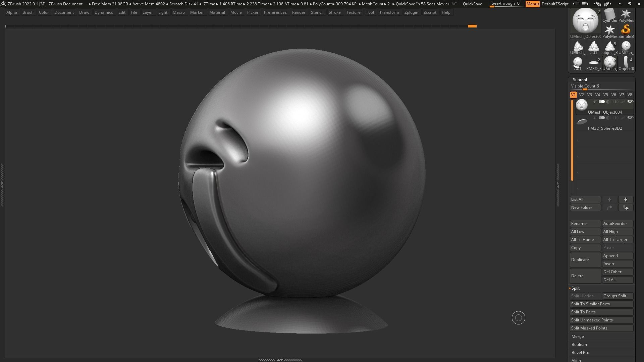The height and width of the screenshot is (362, 644).
Task: Select the PM3D_Sphere3D2 subtool row
Action: click(604, 123)
